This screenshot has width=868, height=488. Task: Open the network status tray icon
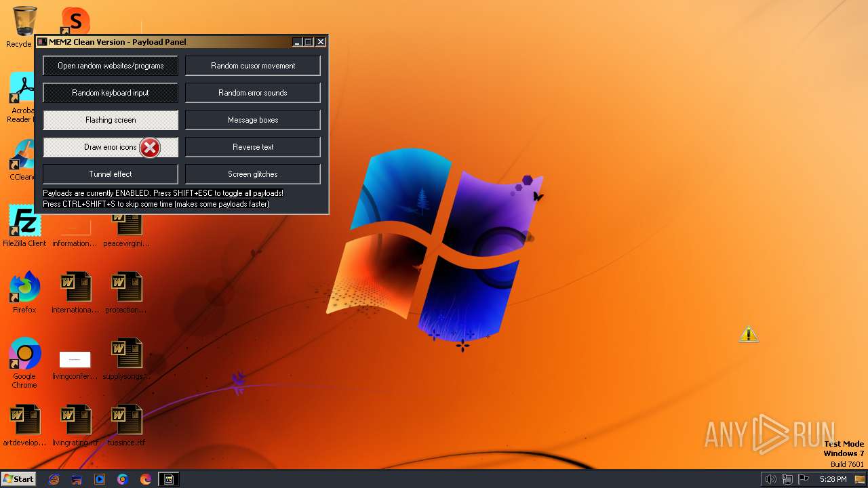click(x=787, y=479)
